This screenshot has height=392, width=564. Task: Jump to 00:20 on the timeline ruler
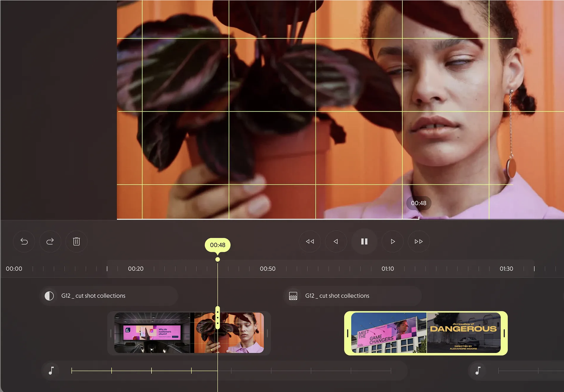[x=136, y=269]
